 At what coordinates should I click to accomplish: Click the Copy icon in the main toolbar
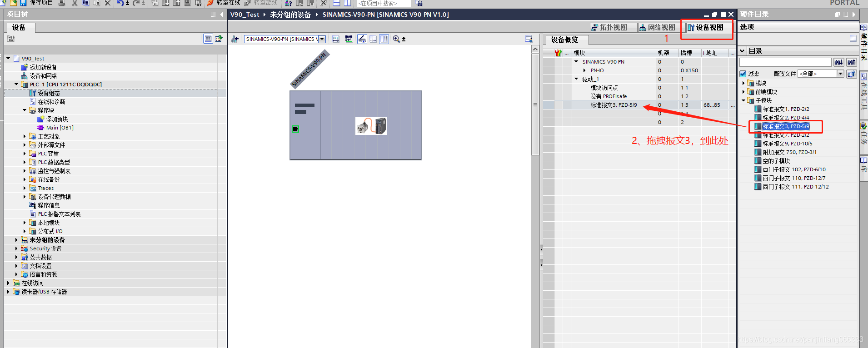click(x=85, y=3)
